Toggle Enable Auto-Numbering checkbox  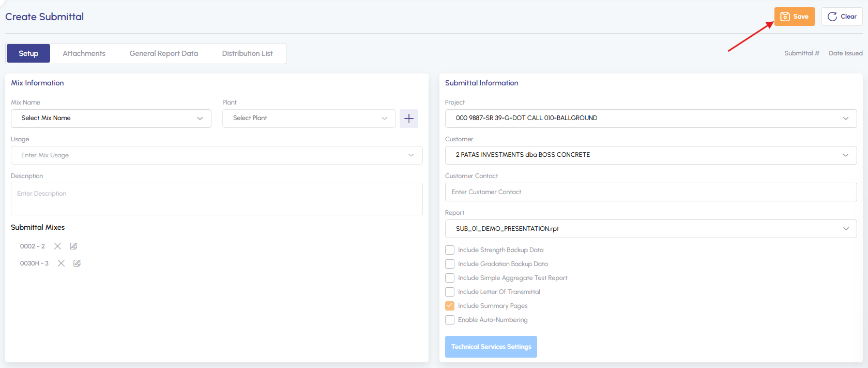[x=450, y=320]
